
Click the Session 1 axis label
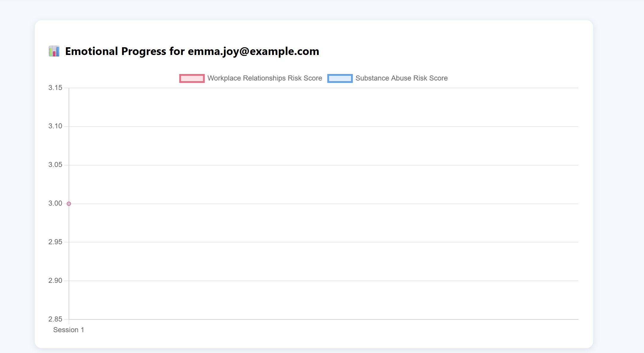69,330
